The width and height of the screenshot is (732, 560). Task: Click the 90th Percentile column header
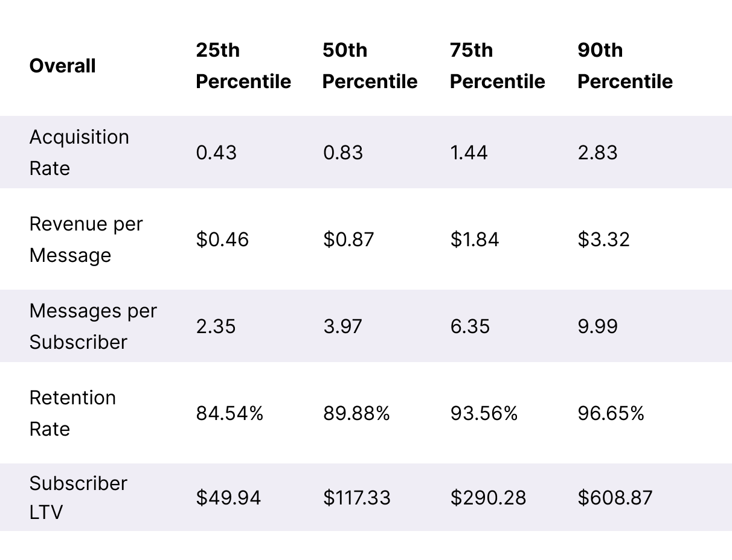click(624, 66)
